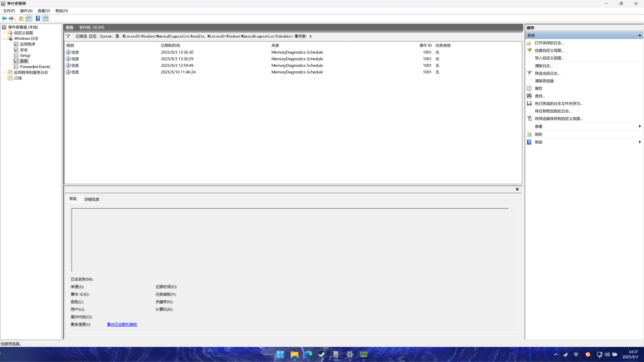
Task: Click the up-one-level folder toolbar icon
Action: [21, 18]
